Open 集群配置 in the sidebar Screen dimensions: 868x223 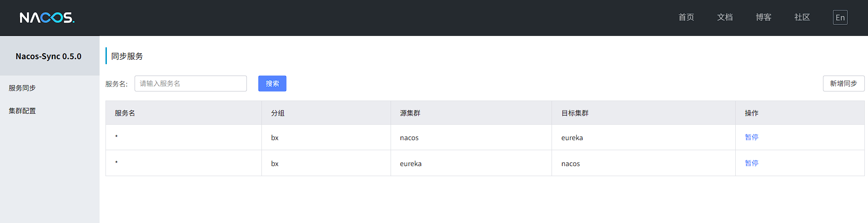(x=22, y=111)
